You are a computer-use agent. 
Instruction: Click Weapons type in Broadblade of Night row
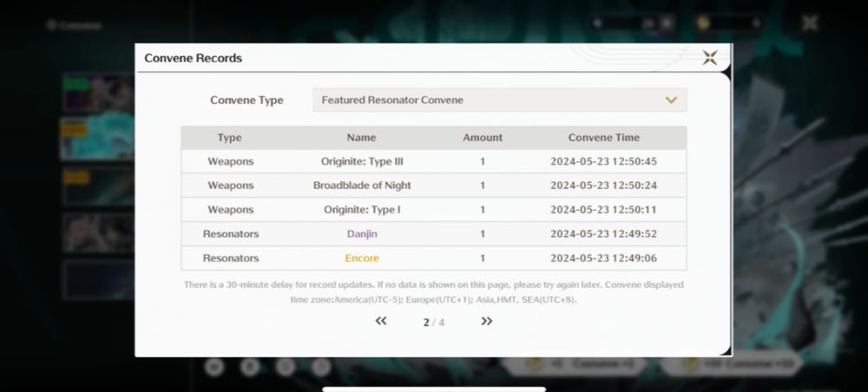pos(230,186)
